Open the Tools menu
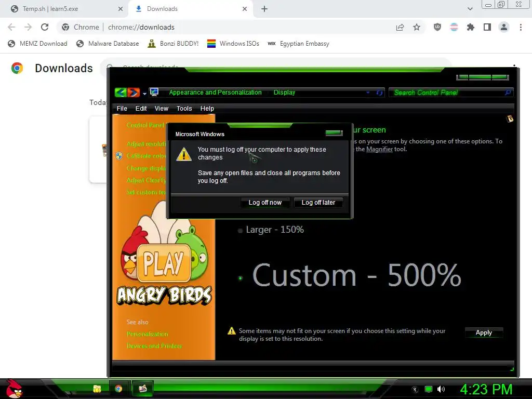This screenshot has height=399, width=532. click(184, 108)
